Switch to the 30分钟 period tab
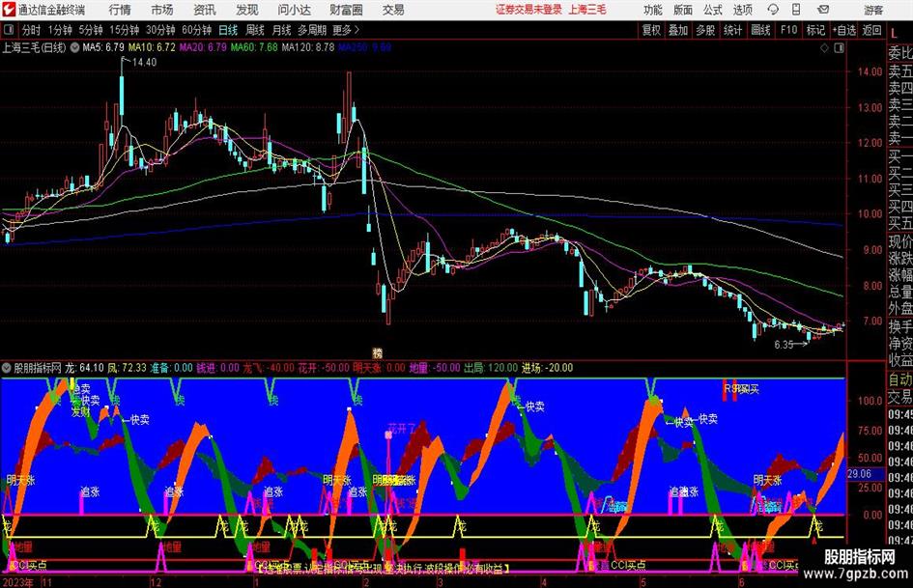Image resolution: width=913 pixels, height=588 pixels. pos(160,30)
